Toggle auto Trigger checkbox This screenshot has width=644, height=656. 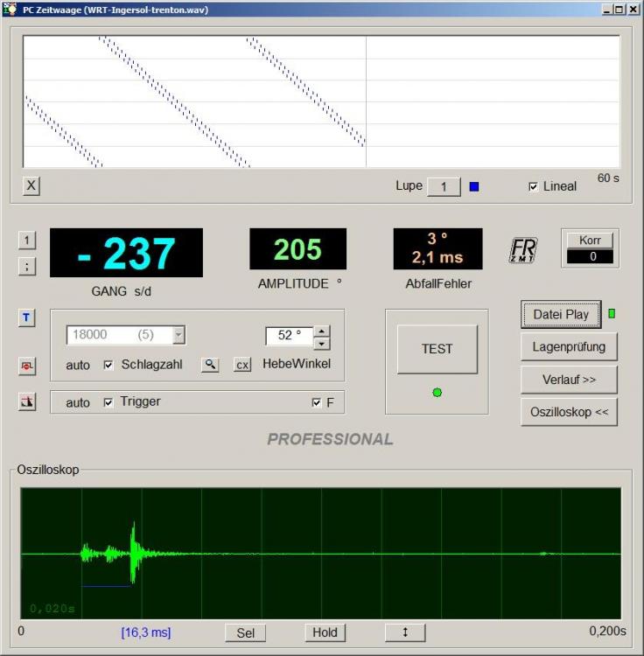(108, 402)
